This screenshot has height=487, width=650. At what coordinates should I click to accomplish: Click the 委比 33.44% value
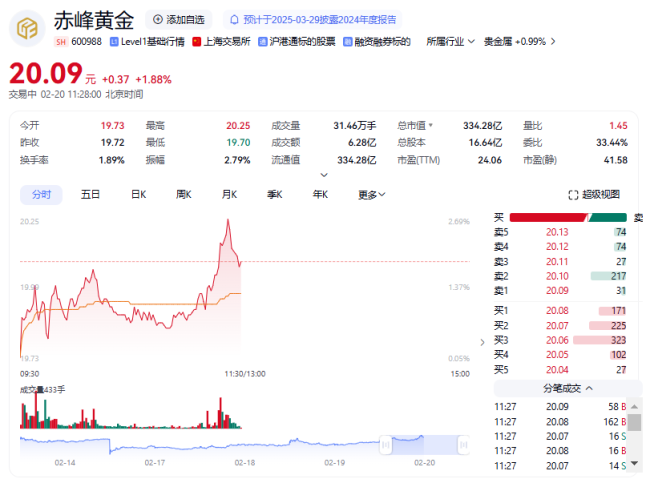click(612, 143)
